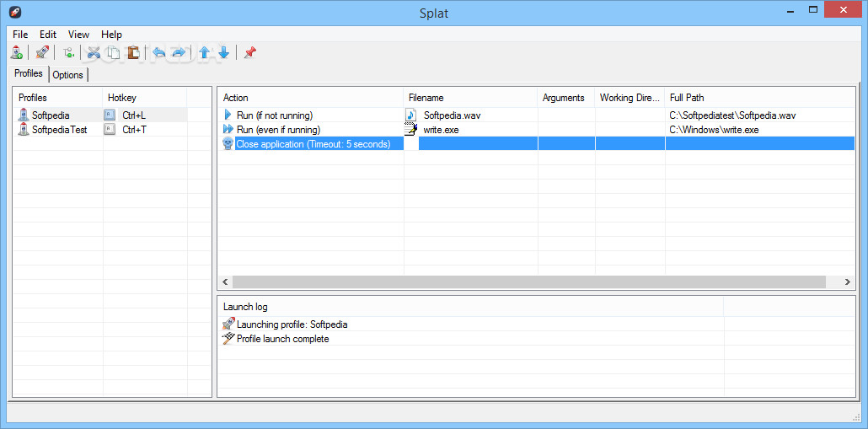Click the Profiles column header
868x429 pixels.
(58, 98)
